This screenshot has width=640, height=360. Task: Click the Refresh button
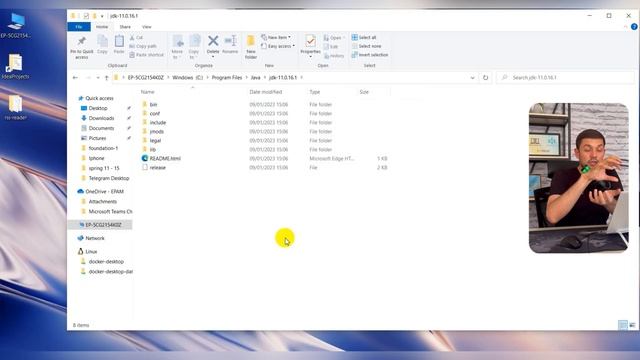coord(485,78)
